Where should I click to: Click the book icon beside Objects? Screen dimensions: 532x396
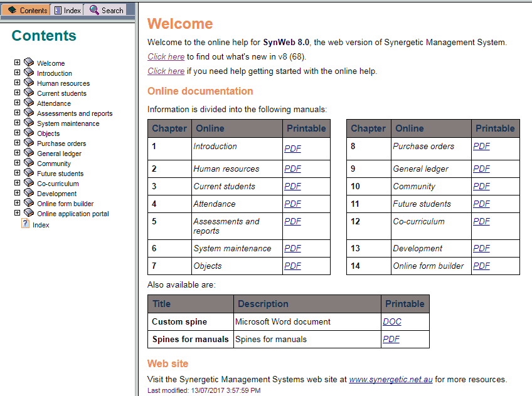29,132
